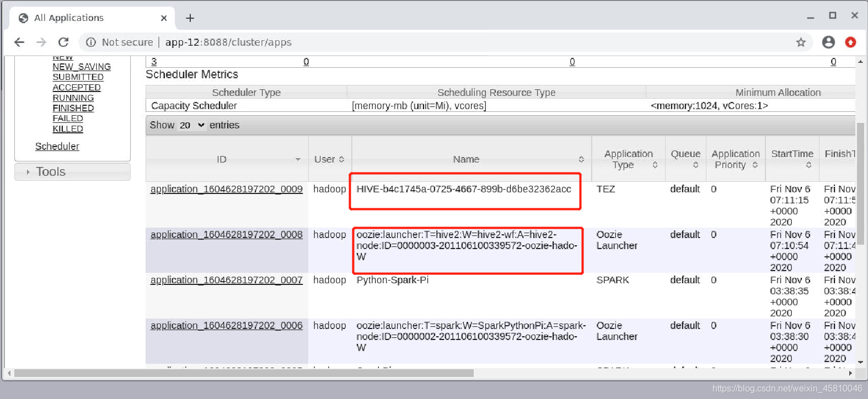This screenshot has width=868, height=399.
Task: Sort by Queue column sort arrows
Action: coord(695,165)
